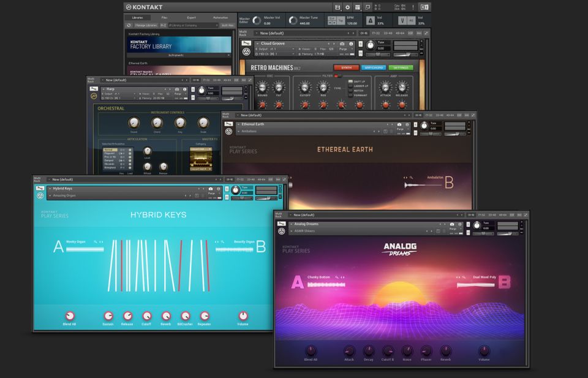
Task: Open Kontakt options via the gear icon
Action: point(347,7)
